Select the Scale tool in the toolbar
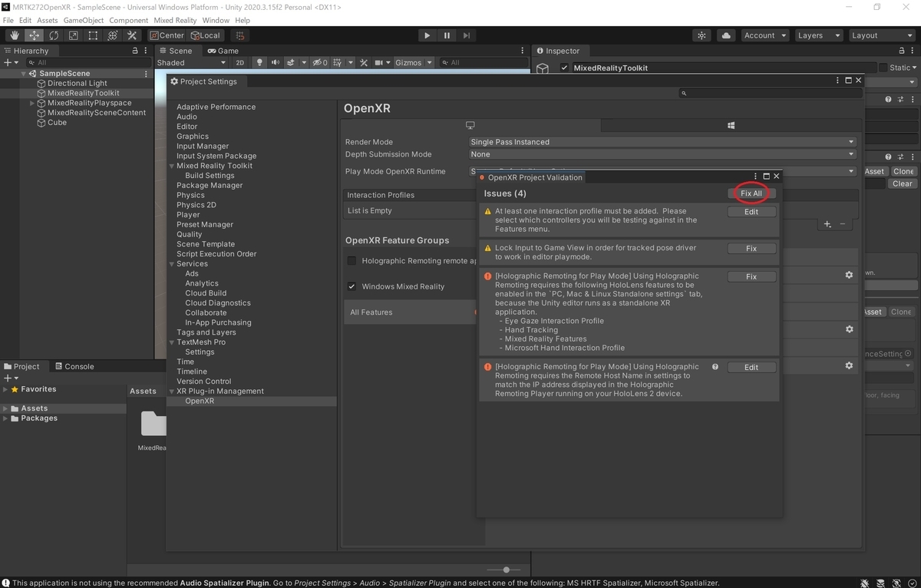 click(74, 35)
